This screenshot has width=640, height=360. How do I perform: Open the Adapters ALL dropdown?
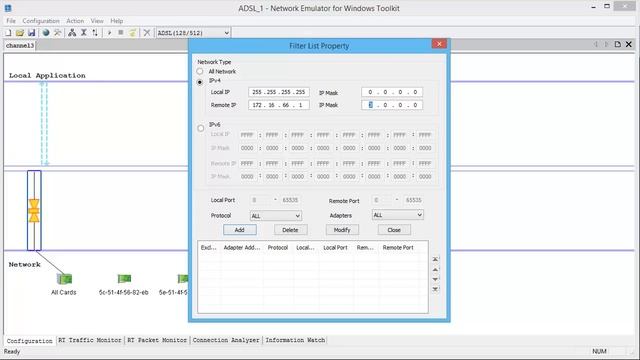398,215
